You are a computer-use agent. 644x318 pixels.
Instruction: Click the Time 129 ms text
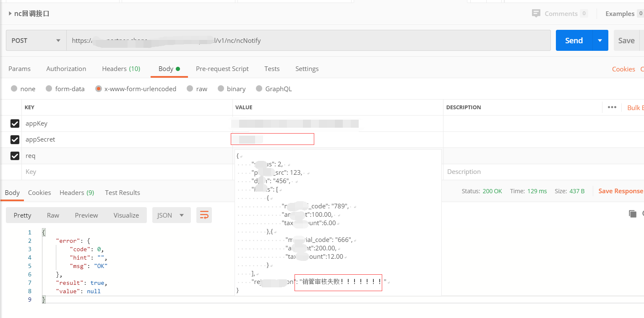pyautogui.click(x=528, y=191)
